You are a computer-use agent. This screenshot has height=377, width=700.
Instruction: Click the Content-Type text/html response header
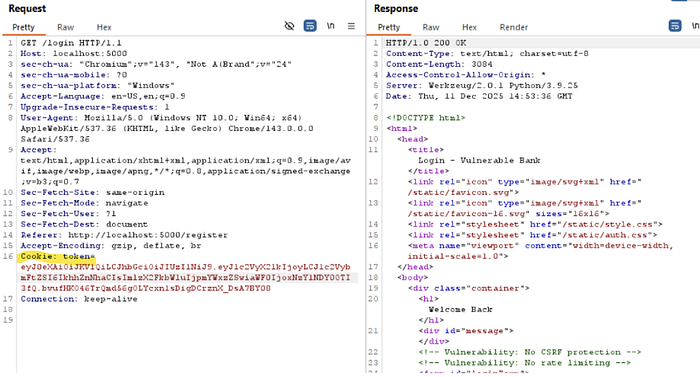[487, 54]
